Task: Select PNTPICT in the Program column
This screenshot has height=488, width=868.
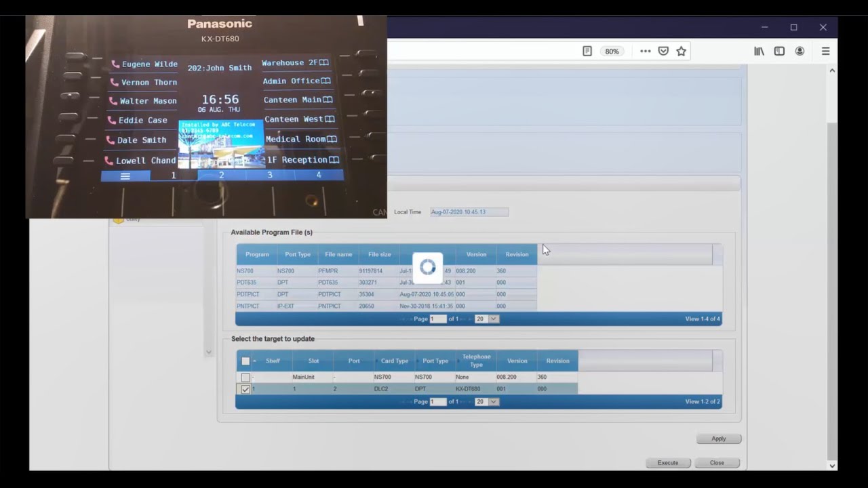Action: 248,306
